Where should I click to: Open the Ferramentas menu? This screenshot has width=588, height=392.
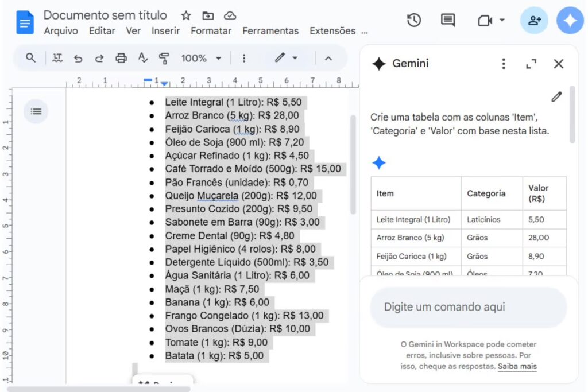pos(270,31)
